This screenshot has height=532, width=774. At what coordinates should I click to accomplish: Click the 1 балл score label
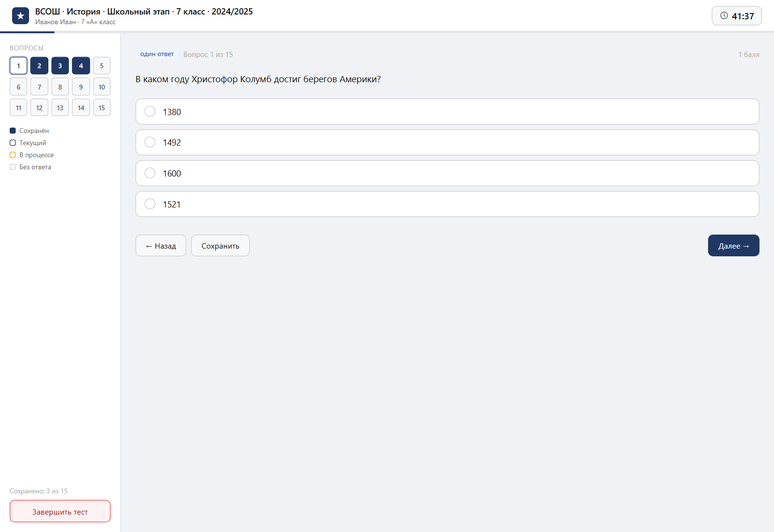[x=748, y=55]
